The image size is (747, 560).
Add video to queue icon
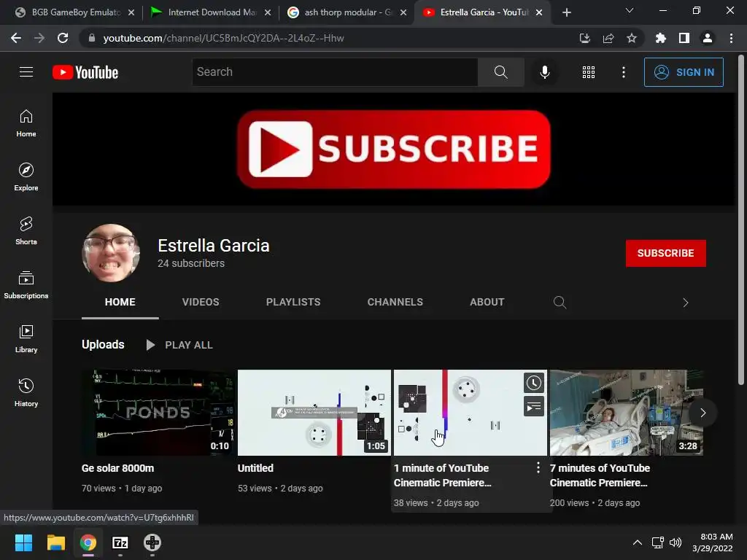pos(533,407)
